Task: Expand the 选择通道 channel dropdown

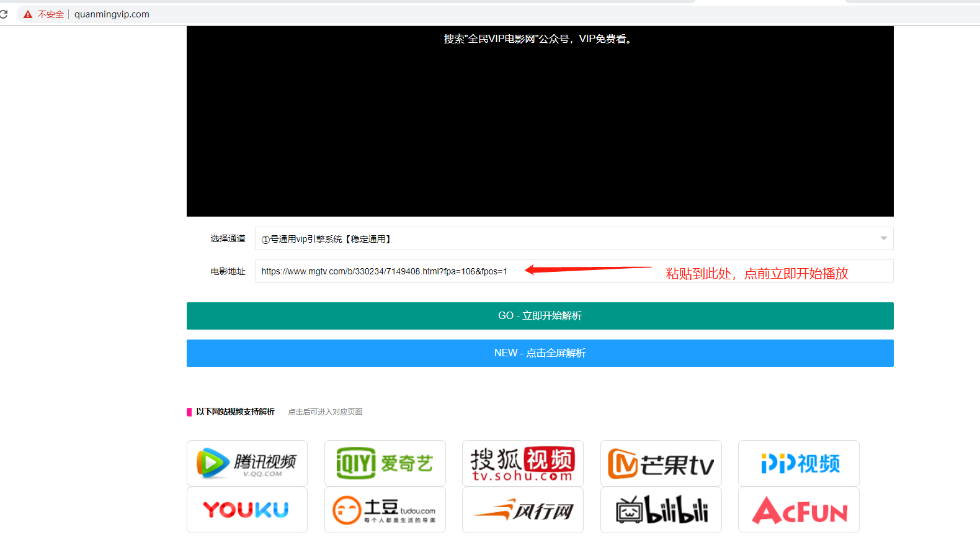Action: (x=574, y=238)
